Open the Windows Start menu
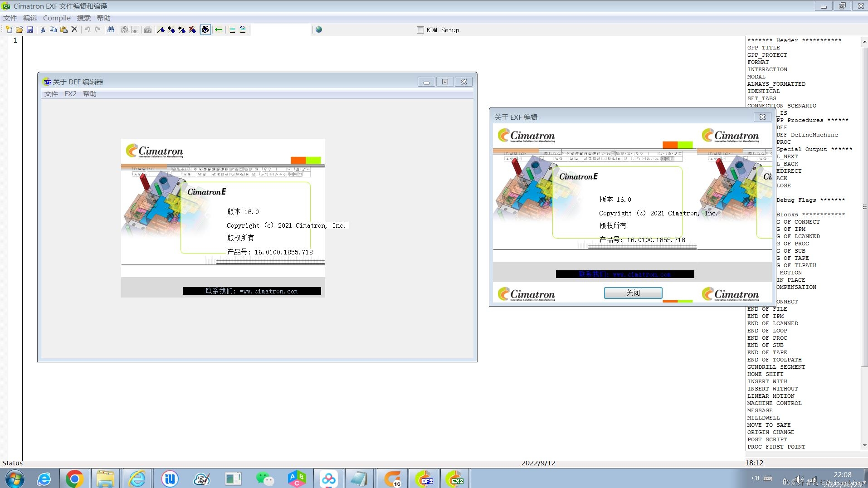Viewport: 868px width, 488px height. (15, 479)
